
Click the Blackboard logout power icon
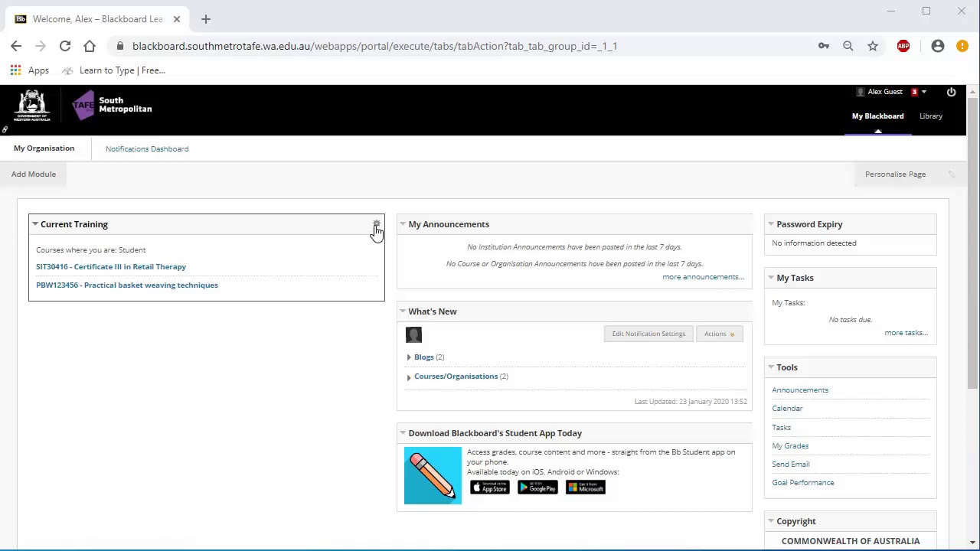pyautogui.click(x=951, y=92)
